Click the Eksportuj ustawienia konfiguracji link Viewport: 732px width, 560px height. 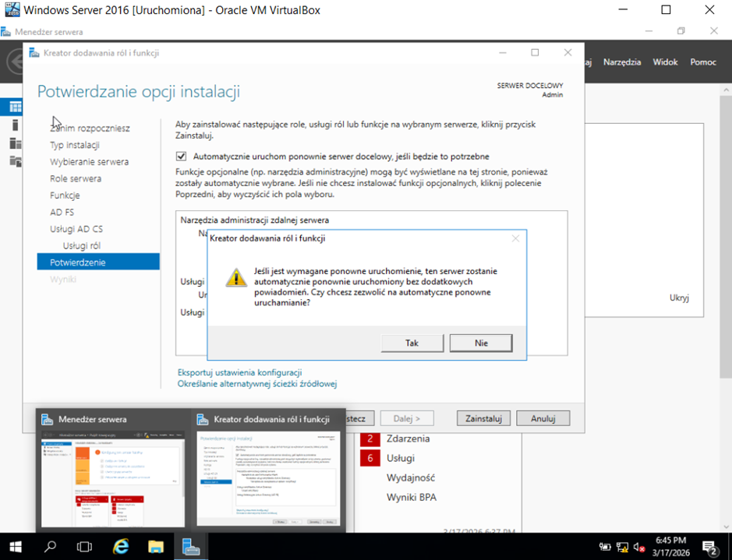pyautogui.click(x=239, y=372)
